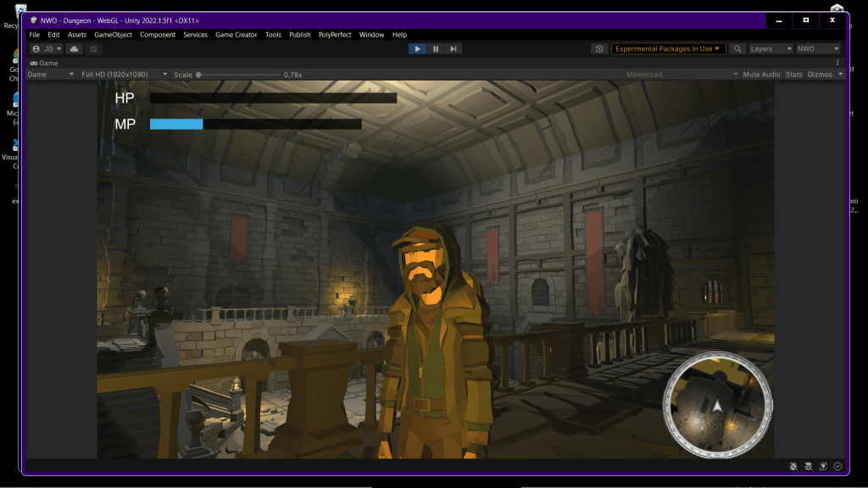The image size is (868, 488).
Task: Open the PolyPerfect menu
Action: pos(335,35)
